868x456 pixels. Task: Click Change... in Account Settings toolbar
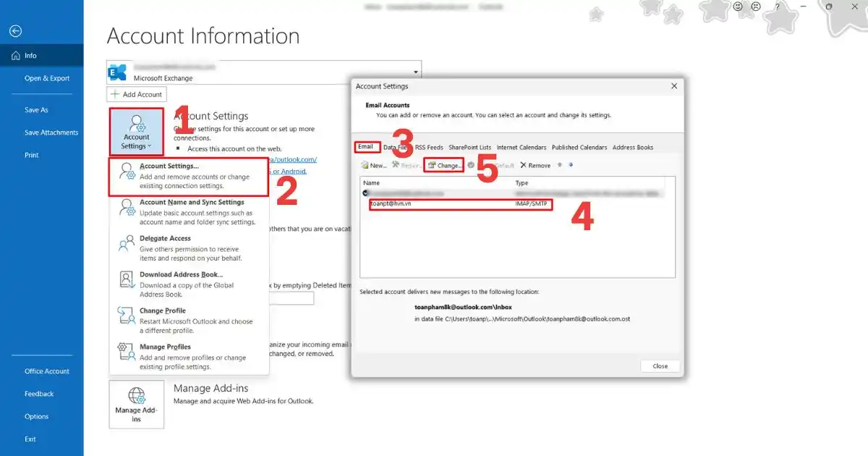tap(444, 166)
